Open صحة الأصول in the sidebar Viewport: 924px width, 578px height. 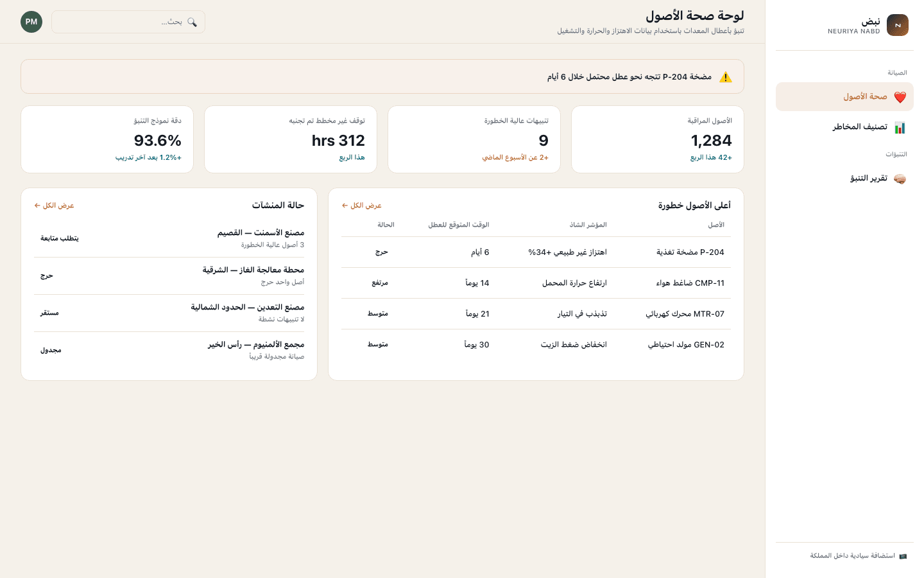pos(844,97)
